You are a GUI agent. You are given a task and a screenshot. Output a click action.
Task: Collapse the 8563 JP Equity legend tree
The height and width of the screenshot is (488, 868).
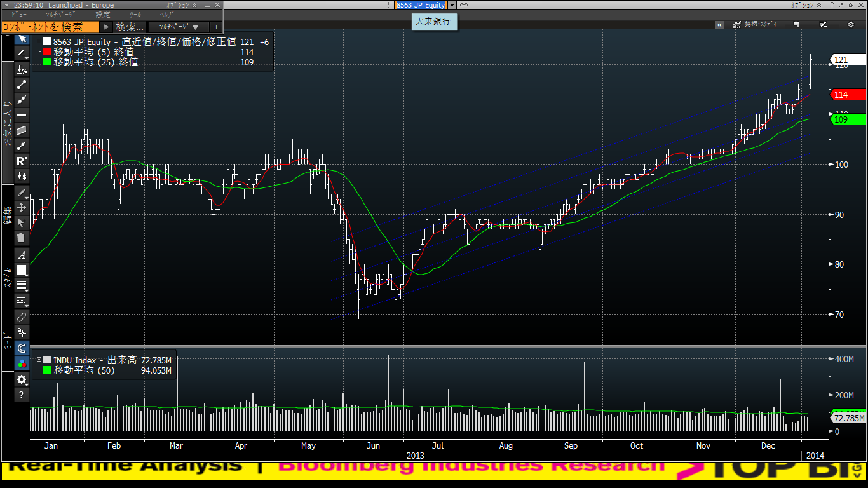tap(38, 42)
